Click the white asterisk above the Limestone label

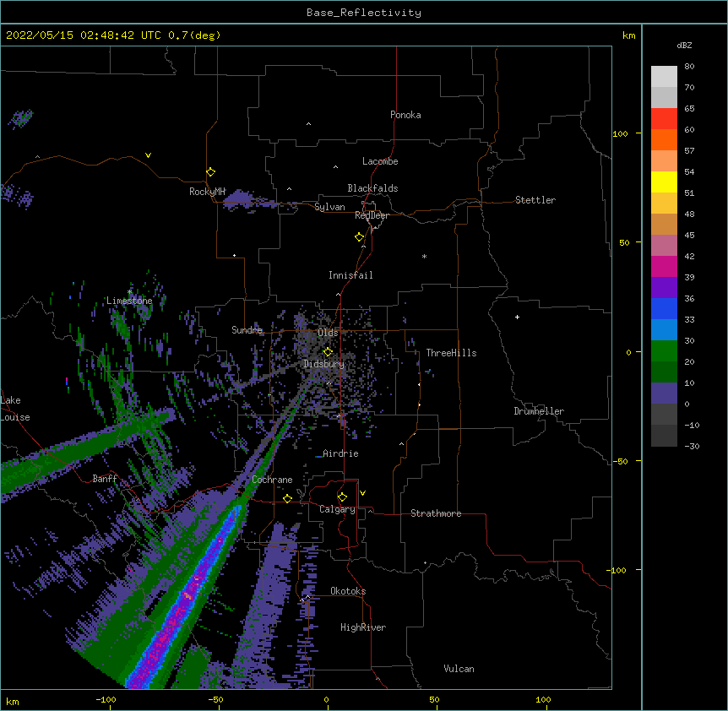point(130,291)
